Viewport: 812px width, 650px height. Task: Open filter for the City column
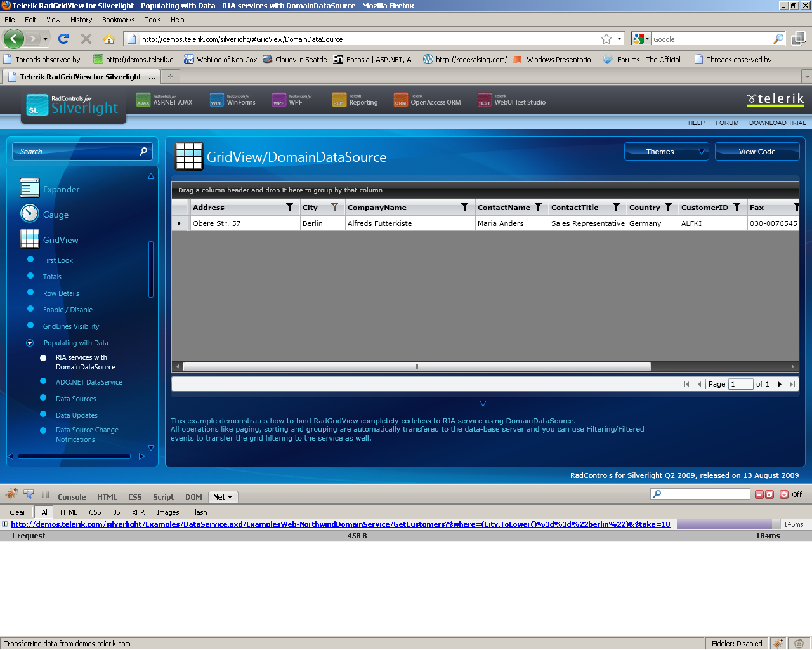334,208
